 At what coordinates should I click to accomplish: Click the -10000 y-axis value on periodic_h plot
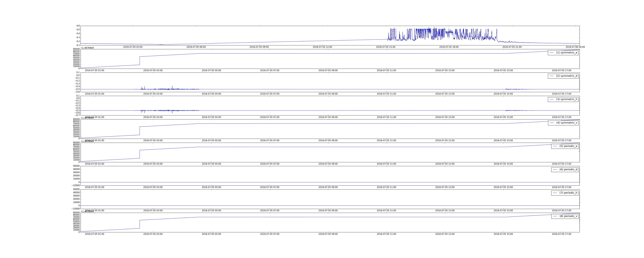point(76,209)
